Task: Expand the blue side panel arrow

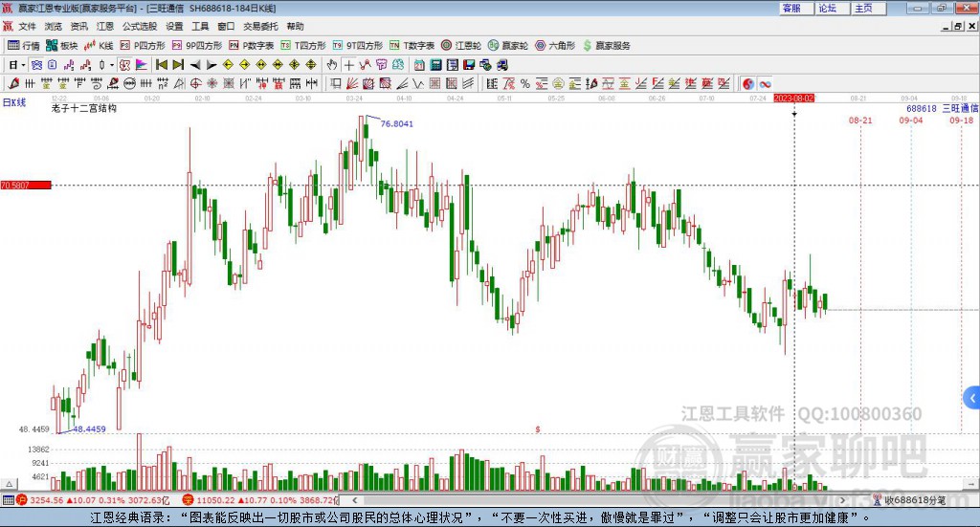Action: coord(972,398)
